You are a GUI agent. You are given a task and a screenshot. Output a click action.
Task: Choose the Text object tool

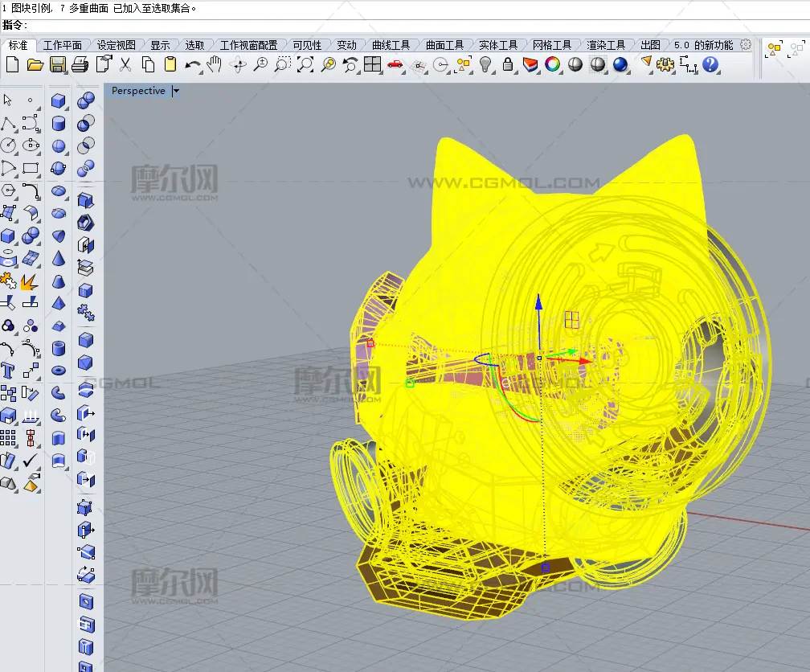8,371
